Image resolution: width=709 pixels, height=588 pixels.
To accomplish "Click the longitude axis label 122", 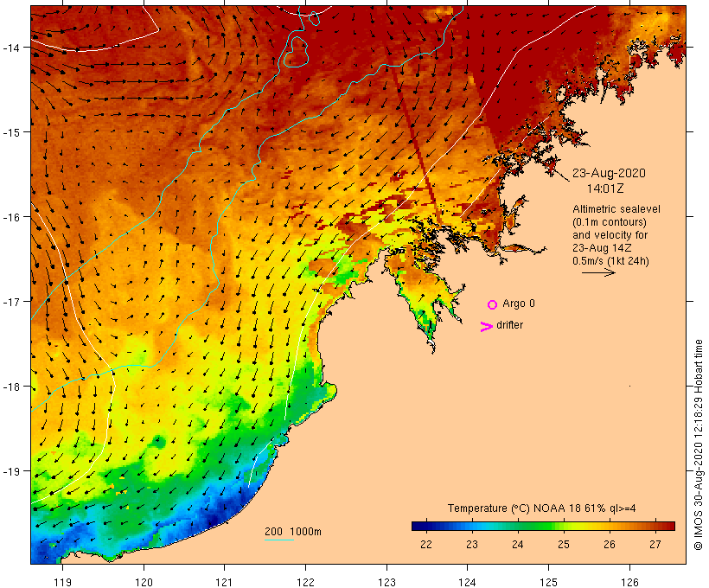I will coord(306,582).
